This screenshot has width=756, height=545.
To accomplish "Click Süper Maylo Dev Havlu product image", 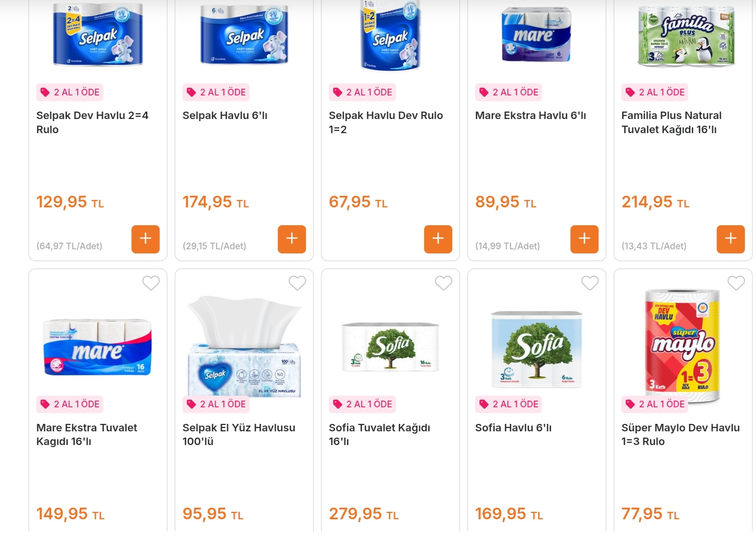I will coord(683,344).
